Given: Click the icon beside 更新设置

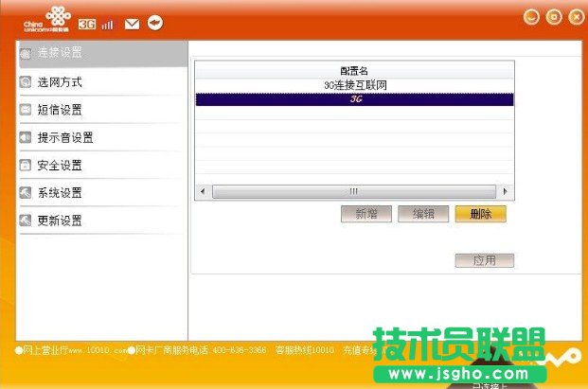Looking at the screenshot, I should click(x=26, y=221).
